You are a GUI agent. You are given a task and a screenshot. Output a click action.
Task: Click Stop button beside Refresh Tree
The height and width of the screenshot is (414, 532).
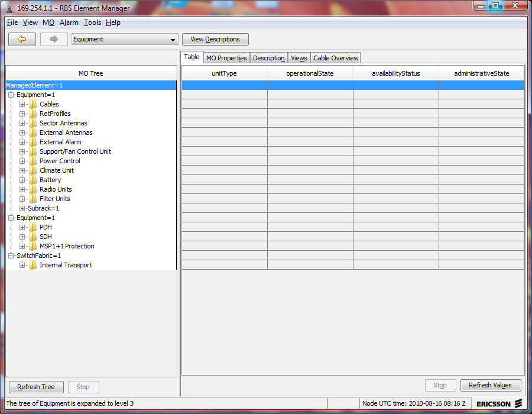click(83, 387)
